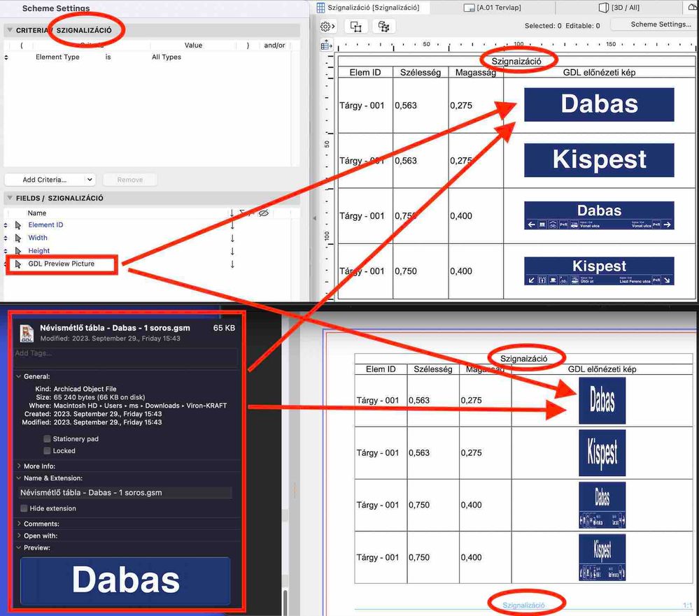The height and width of the screenshot is (616, 699).
Task: Open the schedule gear options menu
Action: (x=327, y=27)
